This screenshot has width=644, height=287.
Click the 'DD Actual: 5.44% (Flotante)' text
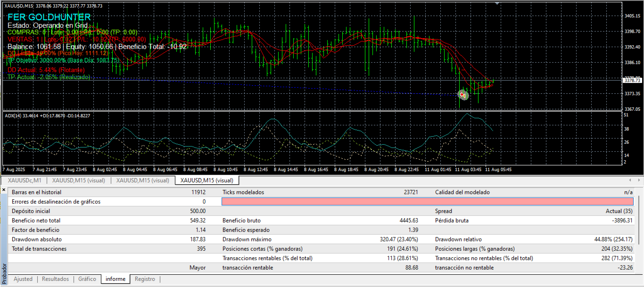point(46,70)
